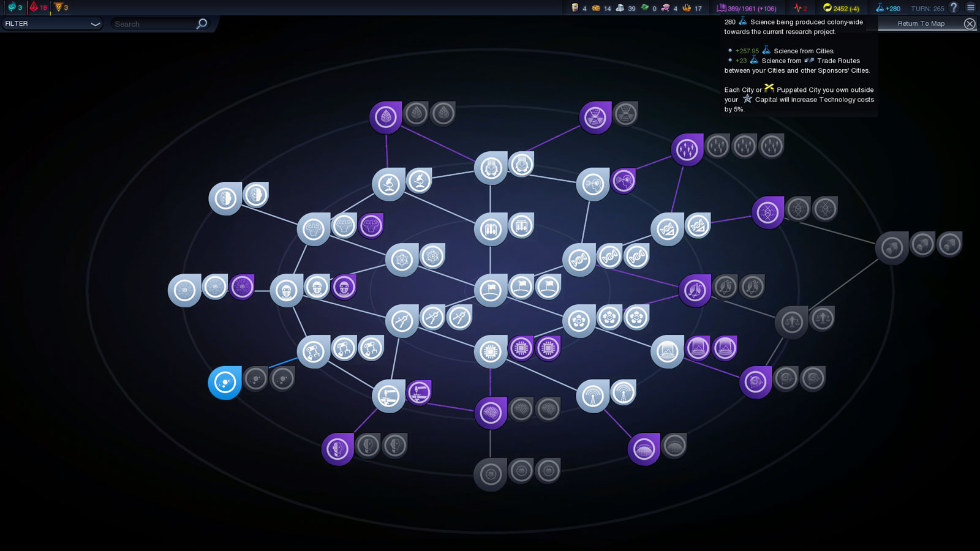Select the blue highlighted orbit technology node
This screenshot has width=980, height=551.
tap(225, 383)
